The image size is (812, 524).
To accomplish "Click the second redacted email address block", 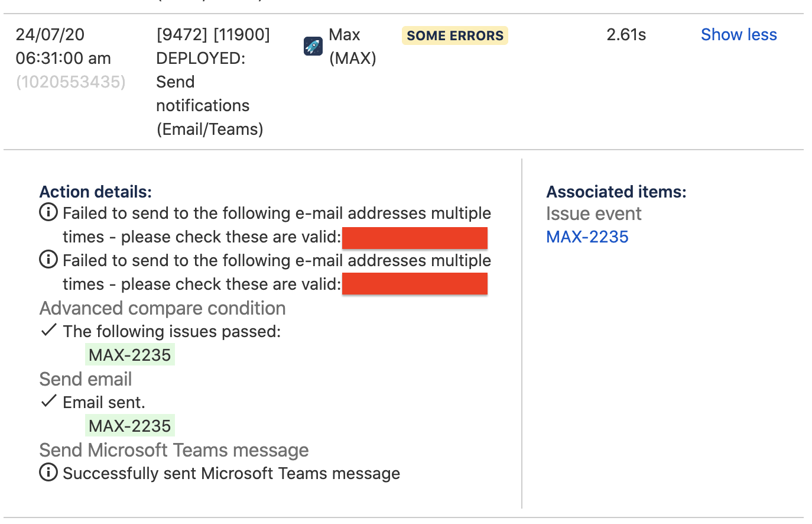I will [x=415, y=284].
